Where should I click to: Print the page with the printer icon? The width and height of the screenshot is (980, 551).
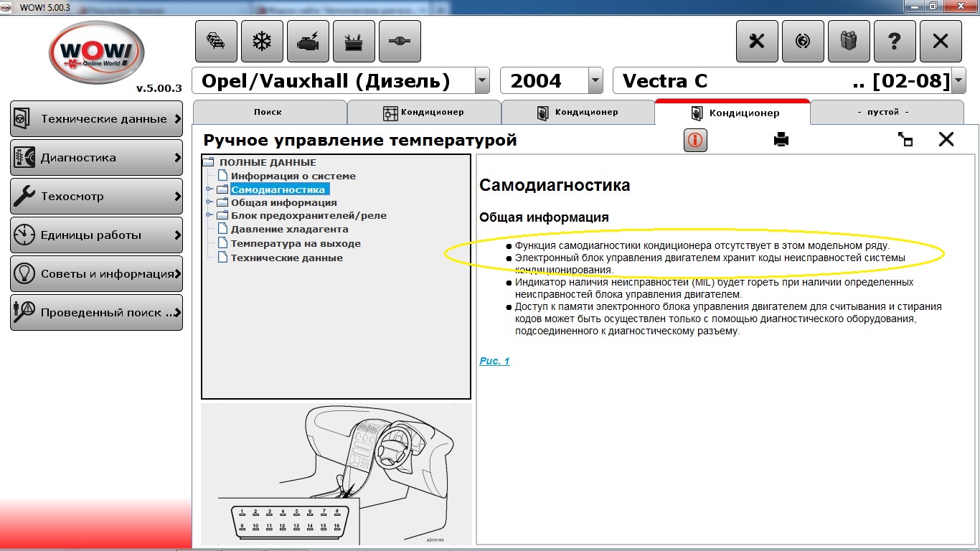[781, 140]
